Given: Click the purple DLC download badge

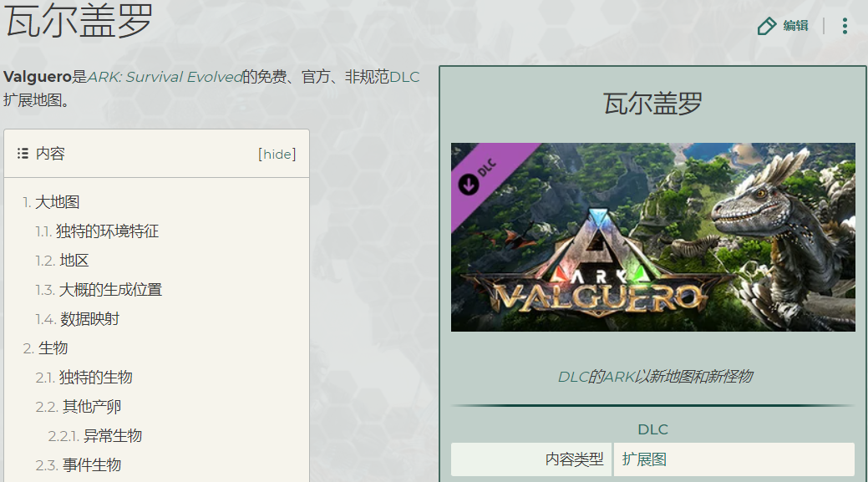Looking at the screenshot, I should (x=479, y=177).
